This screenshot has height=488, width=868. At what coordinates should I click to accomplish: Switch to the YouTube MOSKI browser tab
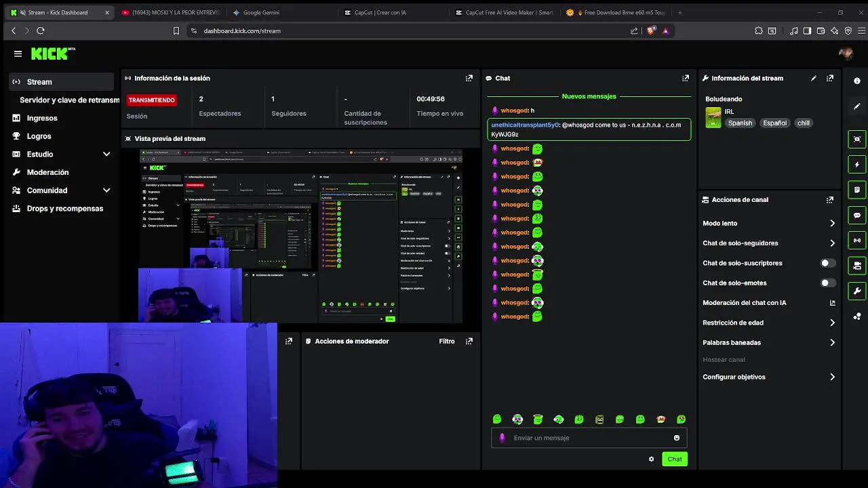170,12
